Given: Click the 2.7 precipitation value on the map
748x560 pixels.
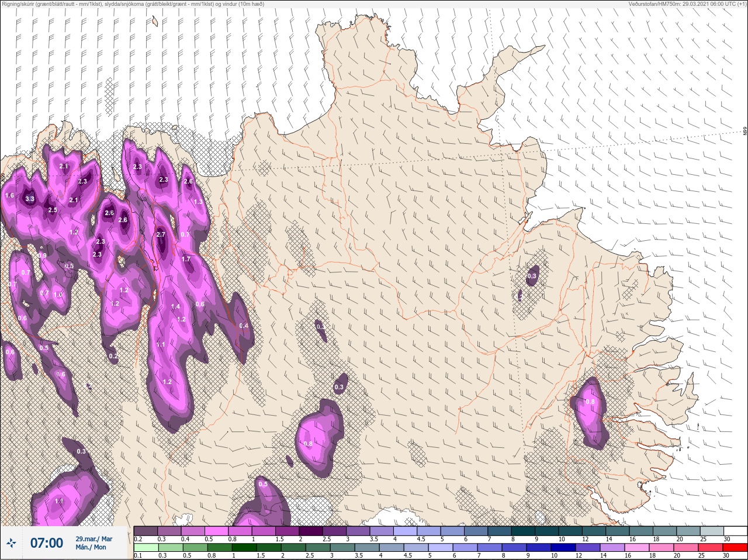Looking at the screenshot, I should pyautogui.click(x=161, y=234).
